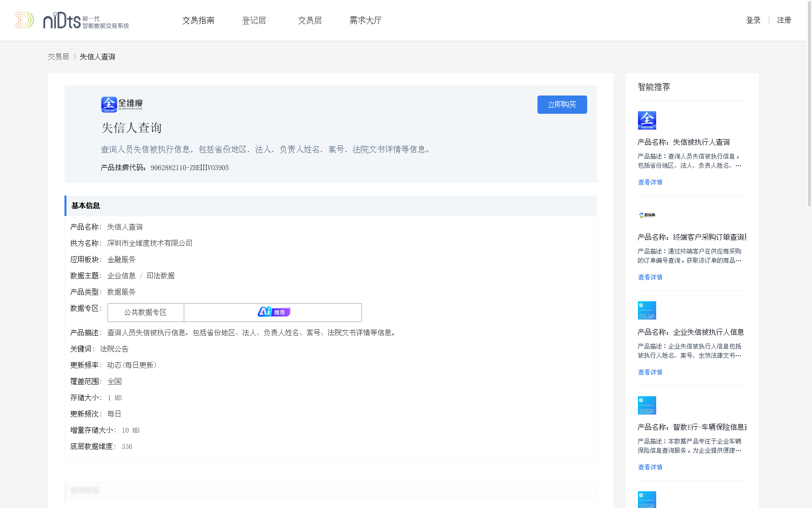Click 产品名称:企业失信被执行人信息 title
812x508 pixels.
(x=691, y=332)
